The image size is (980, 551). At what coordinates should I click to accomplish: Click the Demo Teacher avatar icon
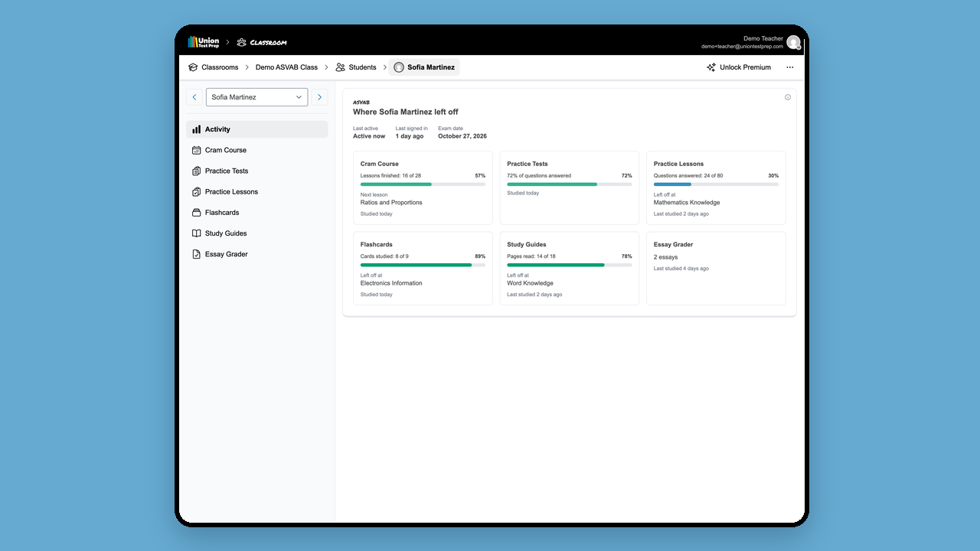[793, 42]
